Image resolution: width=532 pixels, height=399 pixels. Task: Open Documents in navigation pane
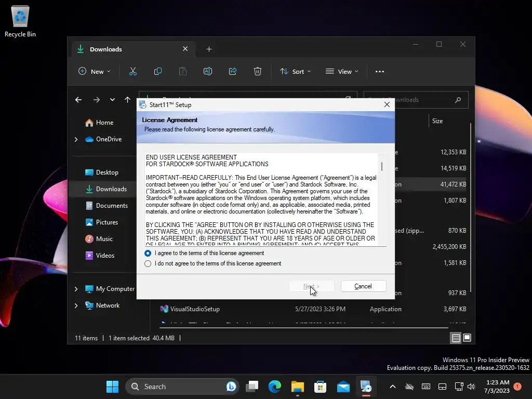click(111, 206)
